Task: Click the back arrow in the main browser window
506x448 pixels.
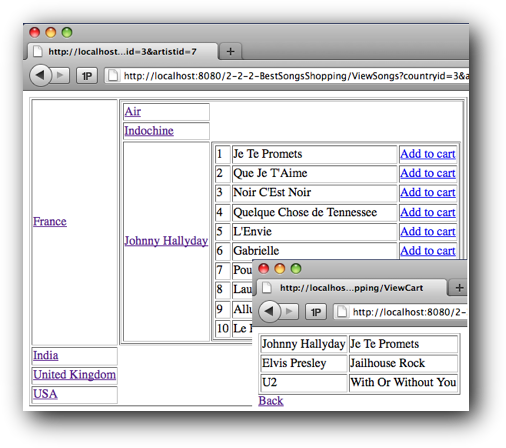Action: pos(40,75)
